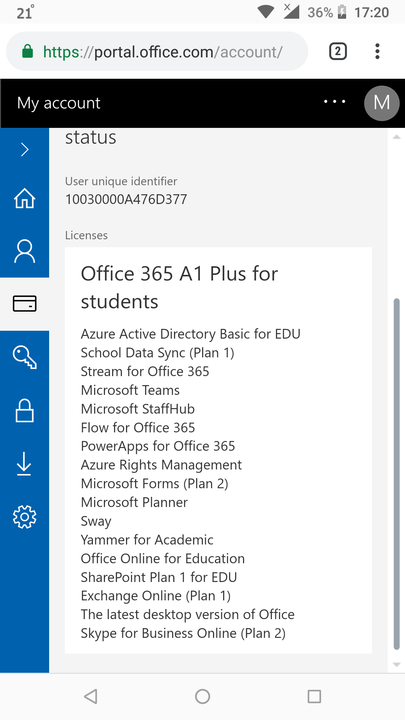Click Skype for Business Online (Plan 2)
The image size is (405, 720).
(x=183, y=634)
